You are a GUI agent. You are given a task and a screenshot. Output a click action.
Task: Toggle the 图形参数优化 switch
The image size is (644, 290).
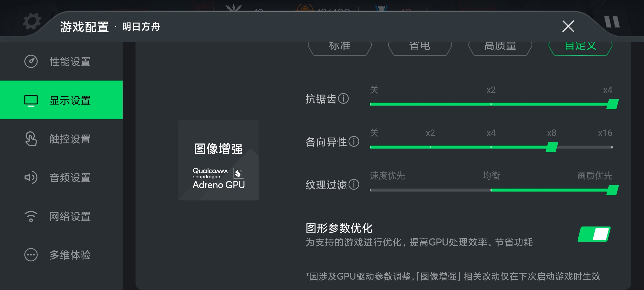[594, 234]
